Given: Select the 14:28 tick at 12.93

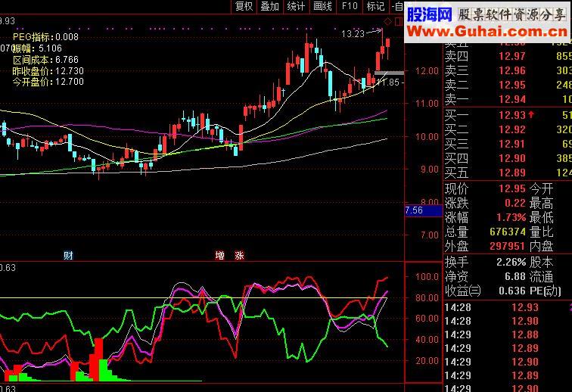Looking at the screenshot, I should point(508,307).
